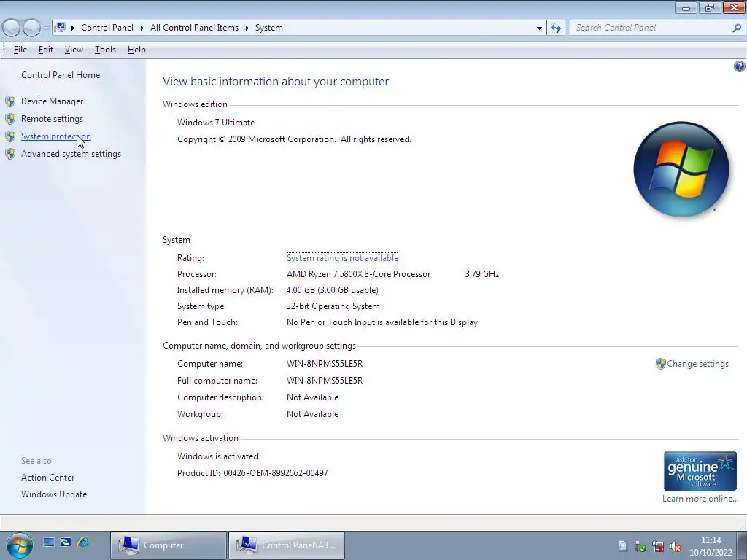The width and height of the screenshot is (747, 560).
Task: Click the System protection shield icon
Action: click(10, 136)
